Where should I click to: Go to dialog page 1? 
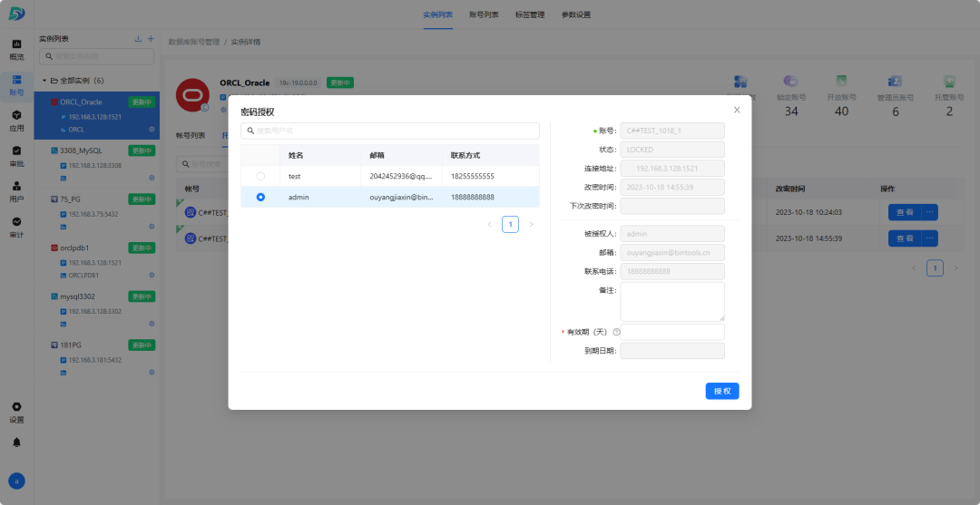[510, 224]
